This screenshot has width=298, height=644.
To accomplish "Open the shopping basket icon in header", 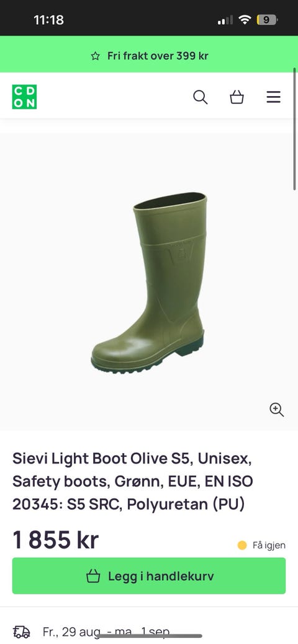I will 237,97.
